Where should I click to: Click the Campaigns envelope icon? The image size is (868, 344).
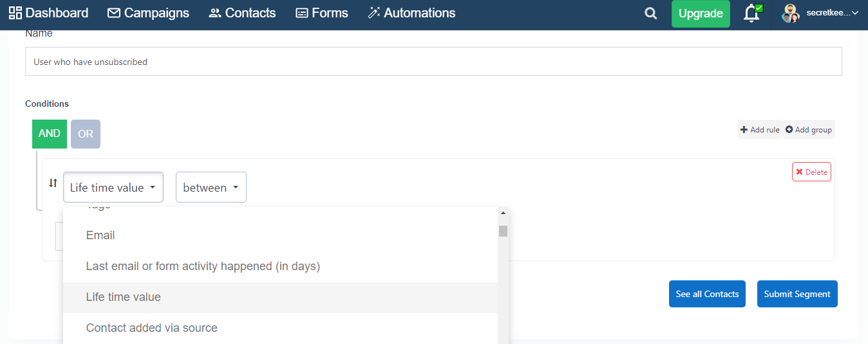click(114, 13)
